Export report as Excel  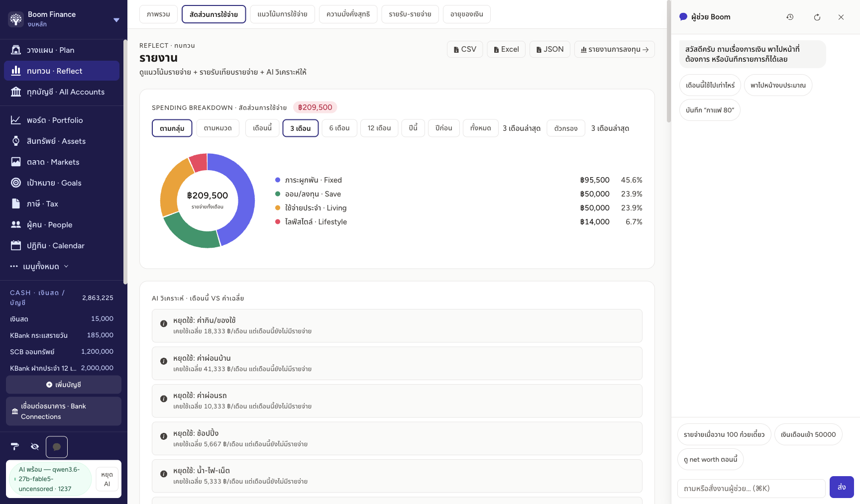[x=506, y=49]
